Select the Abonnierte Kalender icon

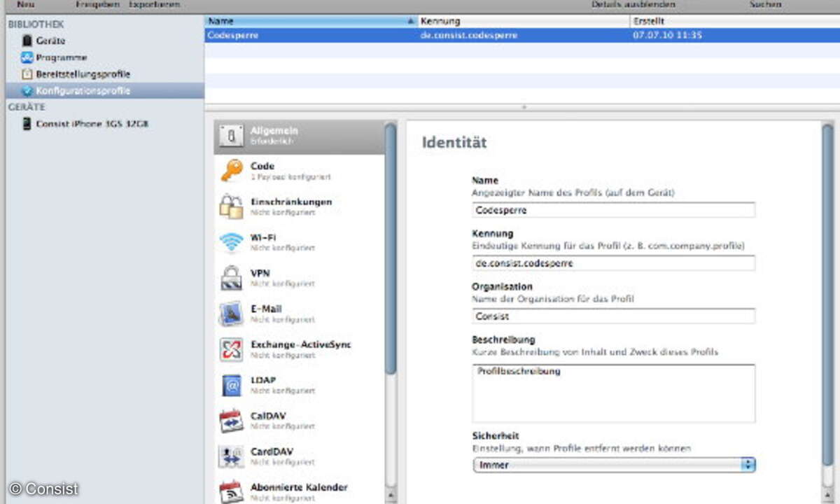(231, 492)
